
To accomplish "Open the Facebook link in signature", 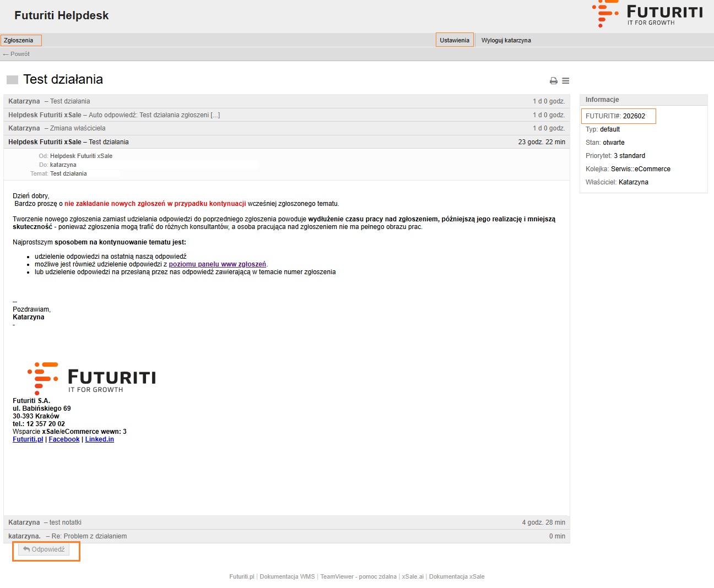I will (x=64, y=439).
